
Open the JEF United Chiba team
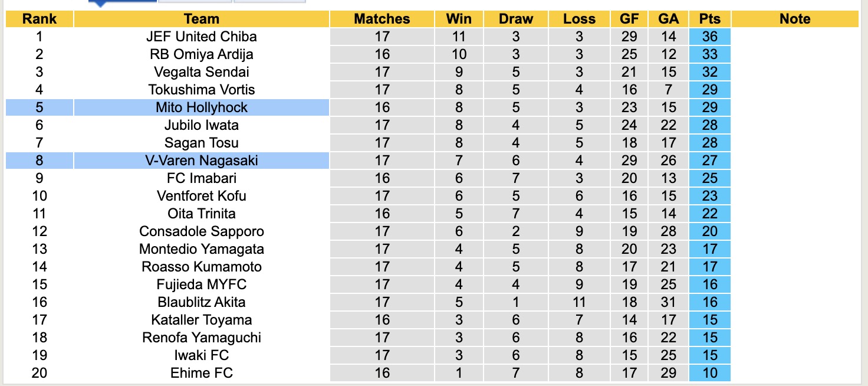click(x=201, y=37)
